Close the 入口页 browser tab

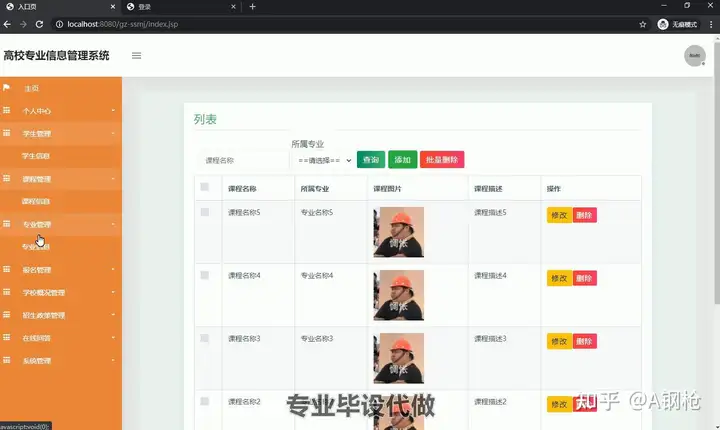[x=113, y=6]
